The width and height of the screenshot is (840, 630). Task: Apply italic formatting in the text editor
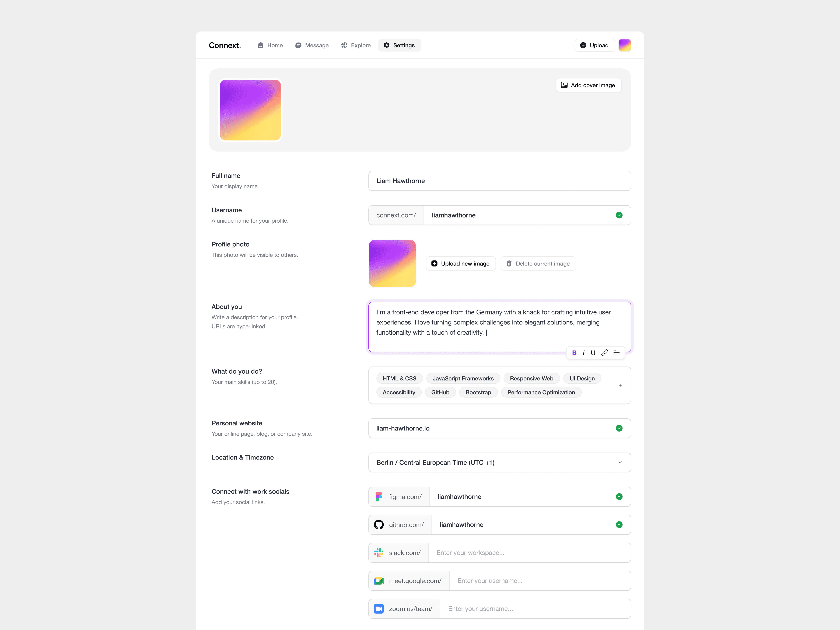click(x=584, y=353)
